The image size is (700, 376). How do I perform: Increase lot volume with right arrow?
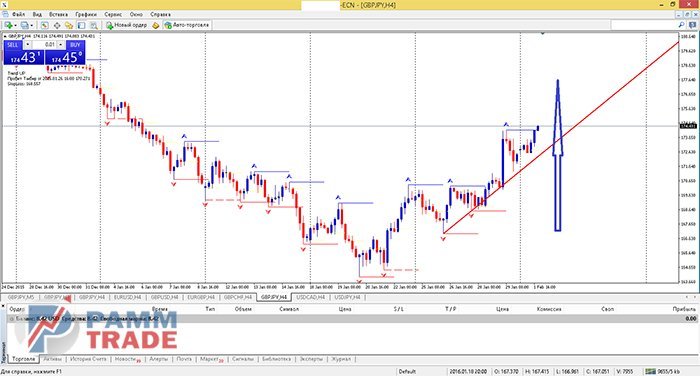pos(61,45)
